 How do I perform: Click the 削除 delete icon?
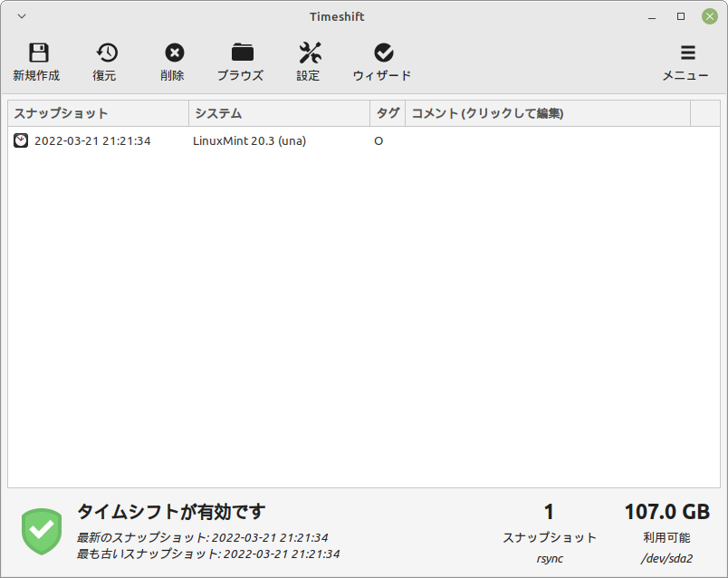point(175,53)
